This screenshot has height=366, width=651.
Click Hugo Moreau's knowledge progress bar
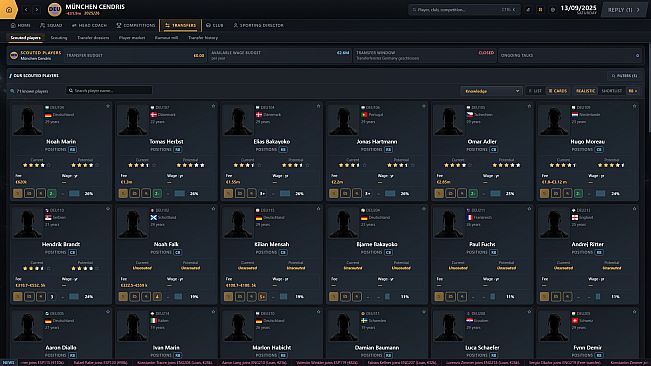coord(601,193)
